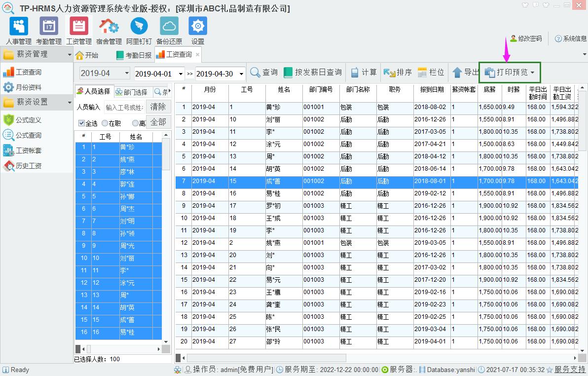Switch to the 部门选择 tab

point(132,92)
